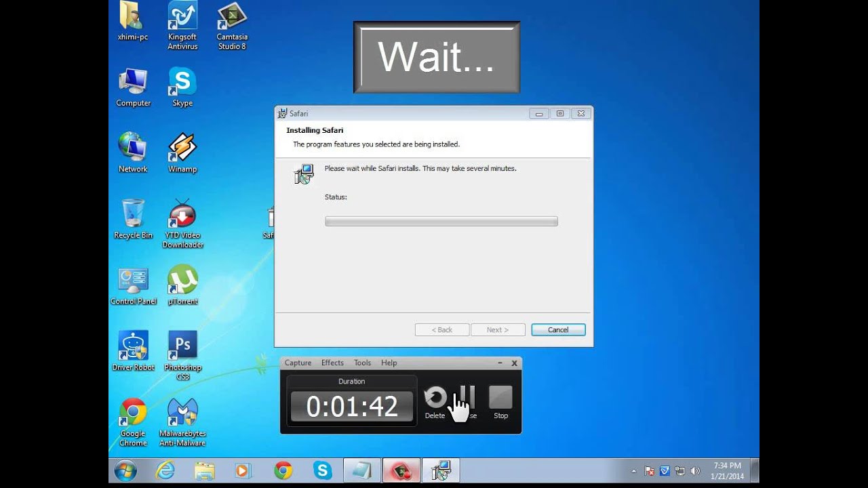
Task: Open the Tools menu in recorder
Action: pyautogui.click(x=362, y=363)
